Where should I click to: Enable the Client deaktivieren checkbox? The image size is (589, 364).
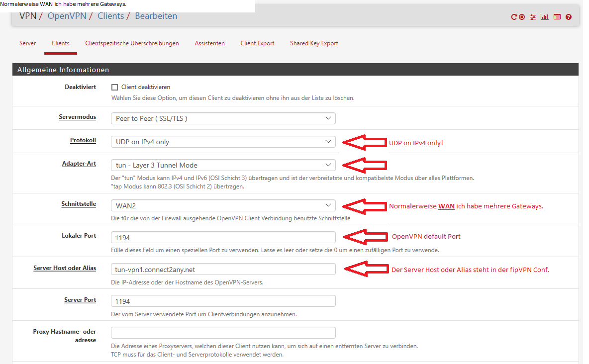point(115,87)
